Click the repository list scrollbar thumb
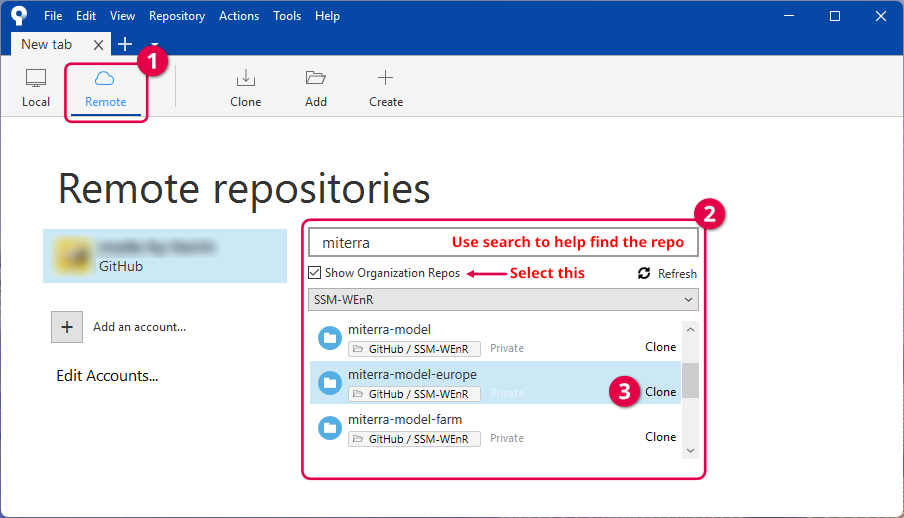The height and width of the screenshot is (518, 904). coord(690,380)
